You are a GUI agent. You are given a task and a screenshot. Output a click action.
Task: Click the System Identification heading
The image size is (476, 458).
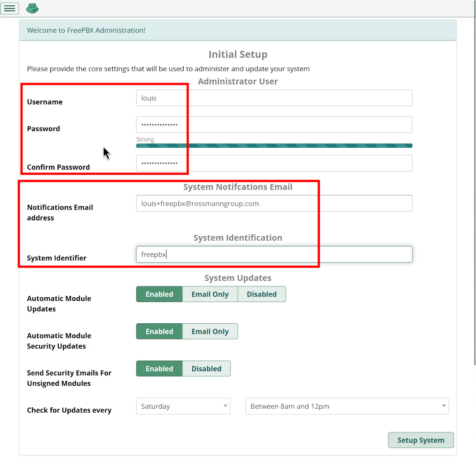point(238,238)
